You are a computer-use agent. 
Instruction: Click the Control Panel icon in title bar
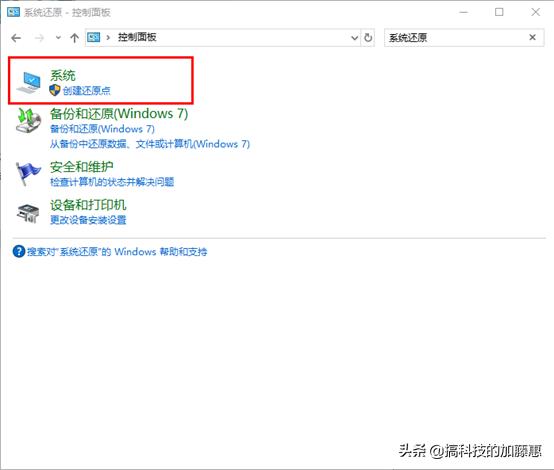(13, 12)
